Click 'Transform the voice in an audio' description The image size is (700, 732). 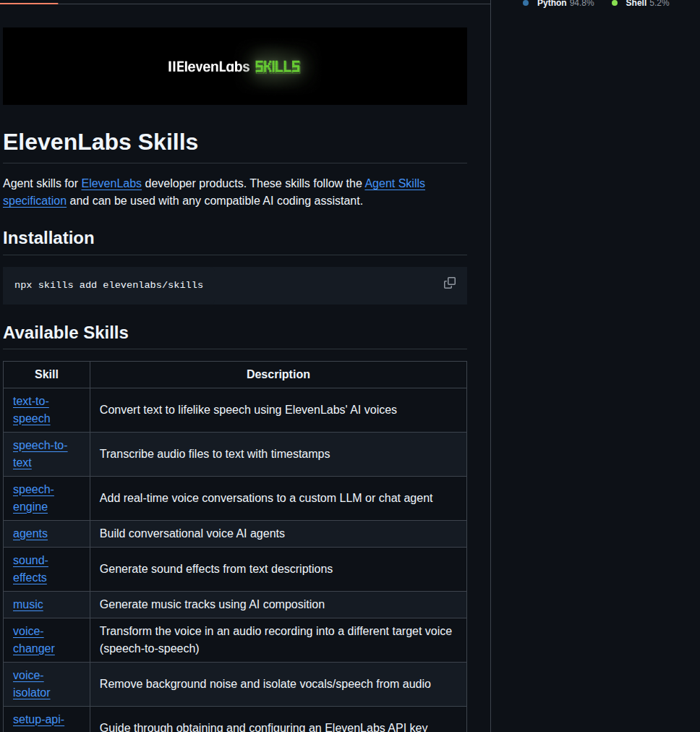276,640
